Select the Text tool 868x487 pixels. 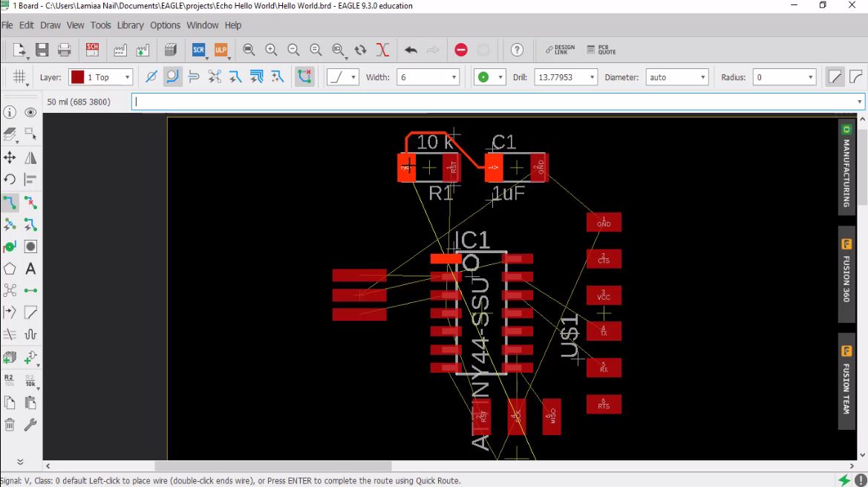click(30, 269)
